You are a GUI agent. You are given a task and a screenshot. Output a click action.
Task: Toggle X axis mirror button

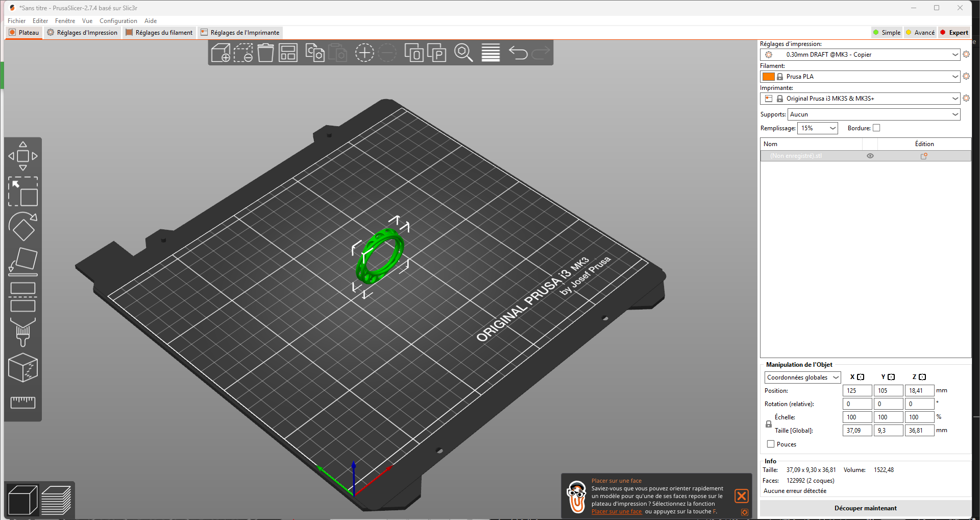(x=861, y=377)
